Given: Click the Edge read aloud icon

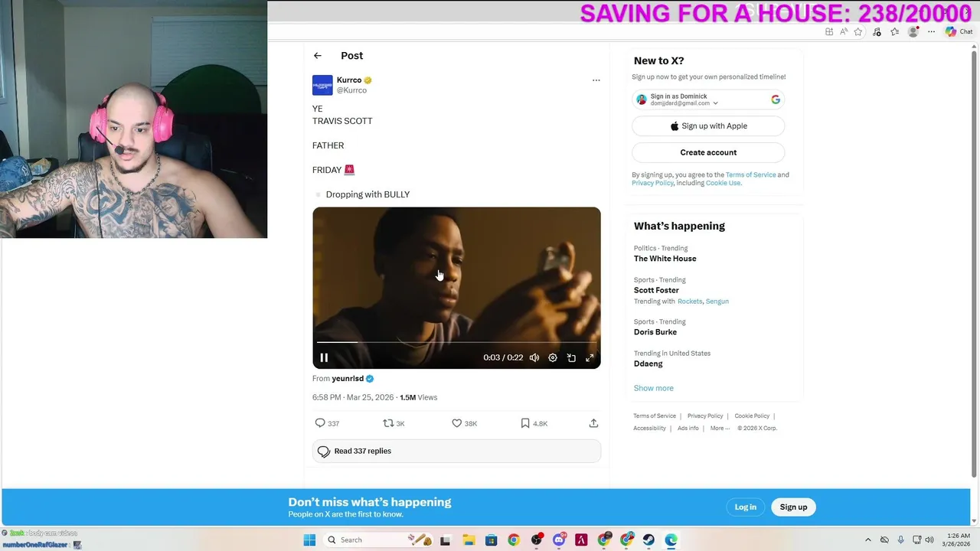Looking at the screenshot, I should [844, 32].
